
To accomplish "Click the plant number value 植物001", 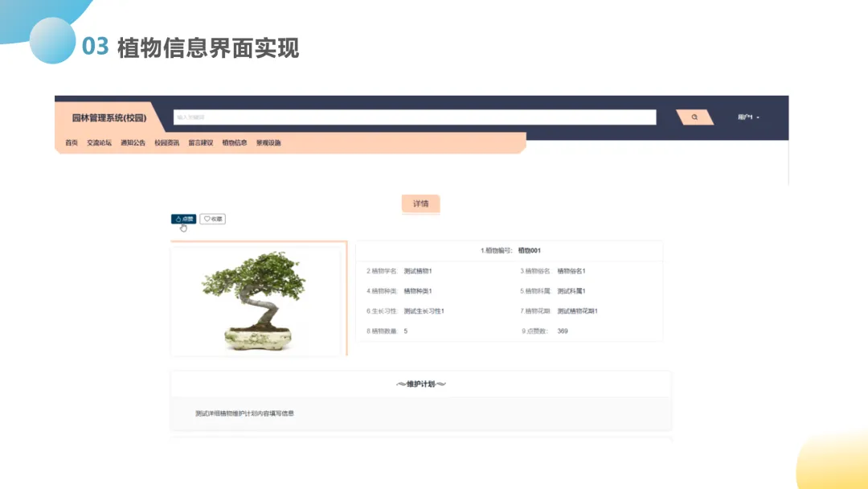I will click(529, 250).
